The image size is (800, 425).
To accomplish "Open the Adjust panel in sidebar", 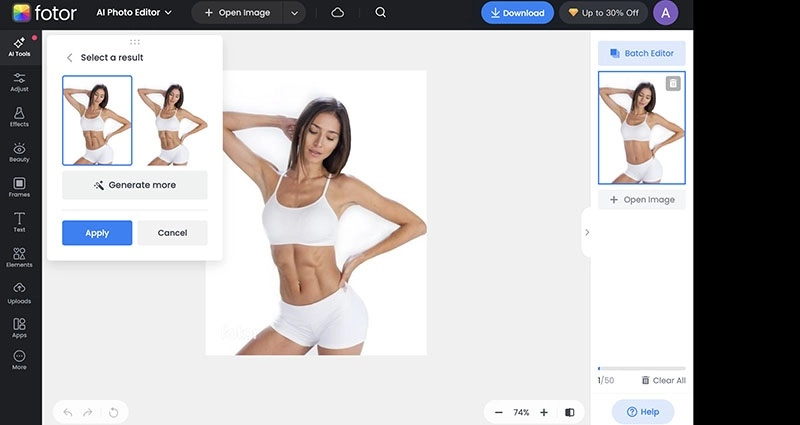I will (x=19, y=81).
